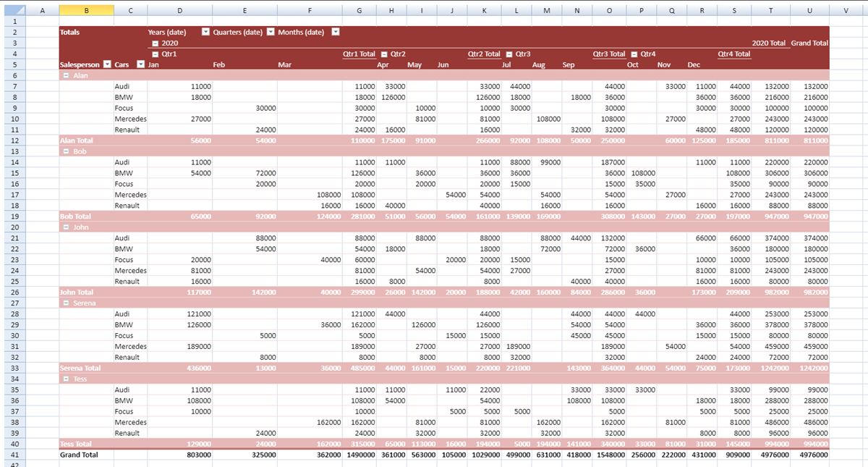Open the Quarters (date) filter dropdown

coord(271,32)
